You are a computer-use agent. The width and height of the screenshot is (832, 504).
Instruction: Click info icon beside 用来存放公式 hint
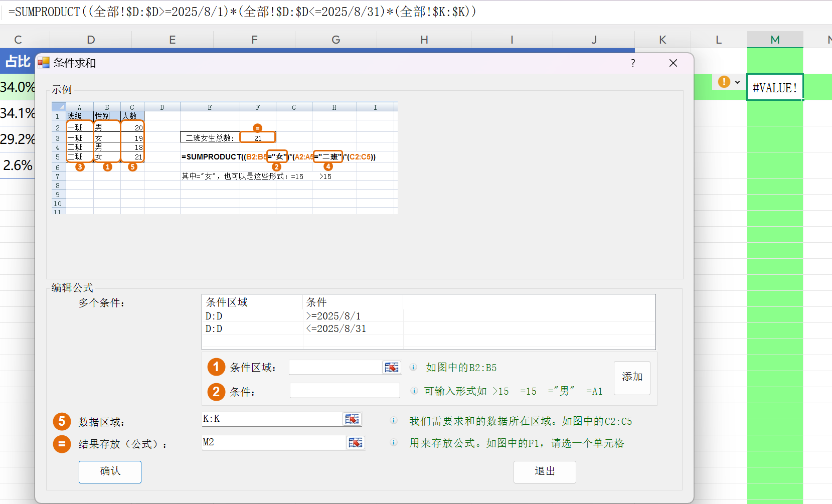pos(394,443)
